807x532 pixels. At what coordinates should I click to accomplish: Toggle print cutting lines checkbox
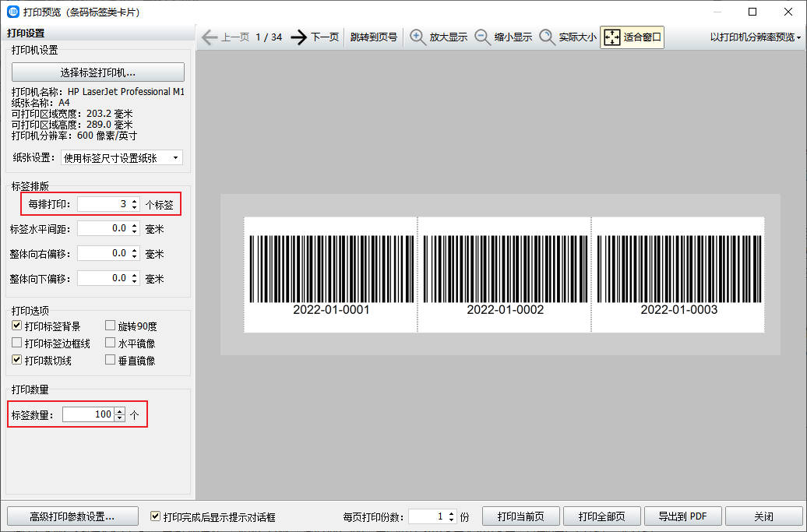point(17,360)
